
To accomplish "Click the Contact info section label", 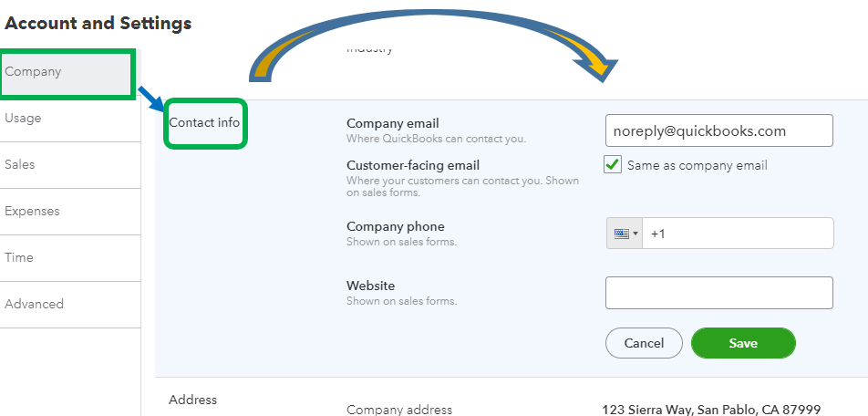I will click(204, 123).
